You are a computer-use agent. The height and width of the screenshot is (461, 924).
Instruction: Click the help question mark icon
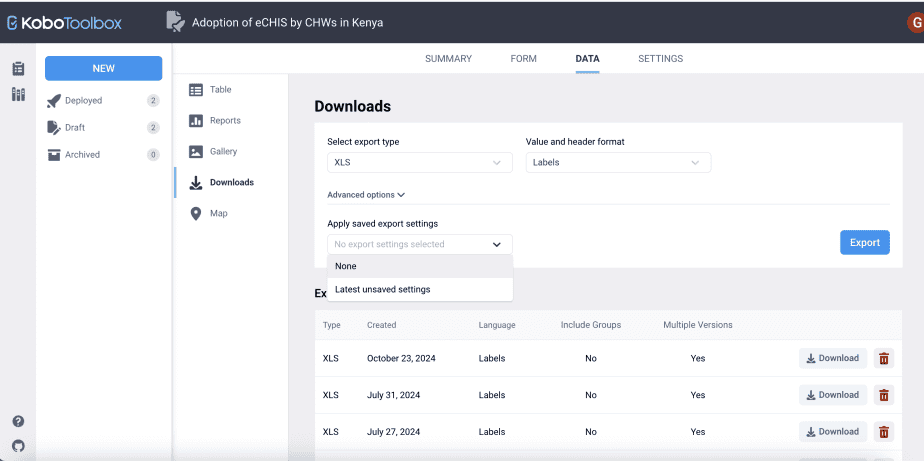tap(18, 421)
